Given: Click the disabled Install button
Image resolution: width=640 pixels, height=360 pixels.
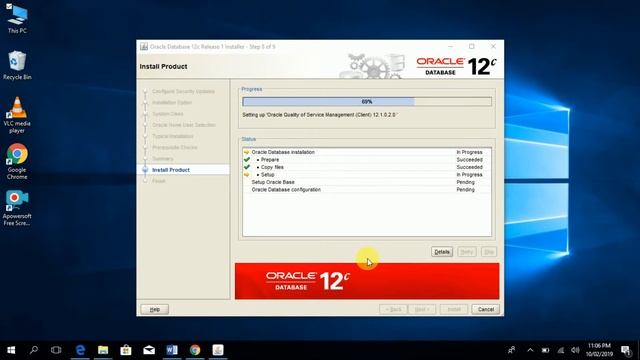Looking at the screenshot, I should coord(454,309).
